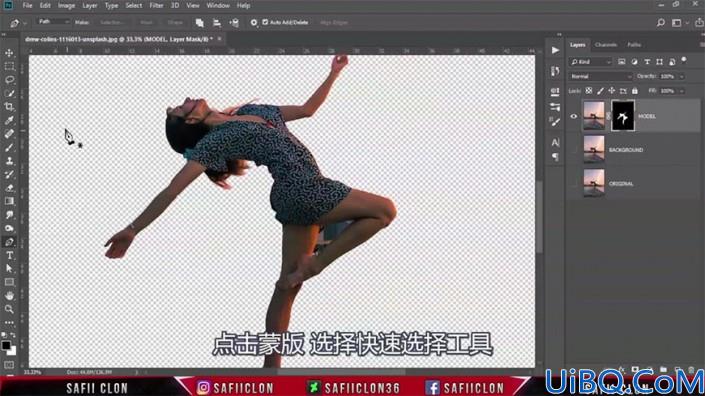Select the BACKGROUND layer thumbnail

(594, 150)
